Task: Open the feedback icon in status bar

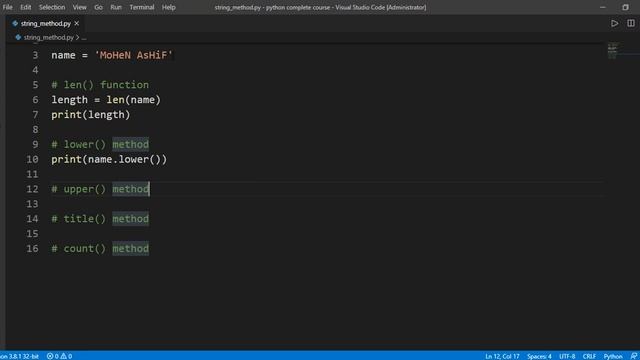Action: [633, 356]
